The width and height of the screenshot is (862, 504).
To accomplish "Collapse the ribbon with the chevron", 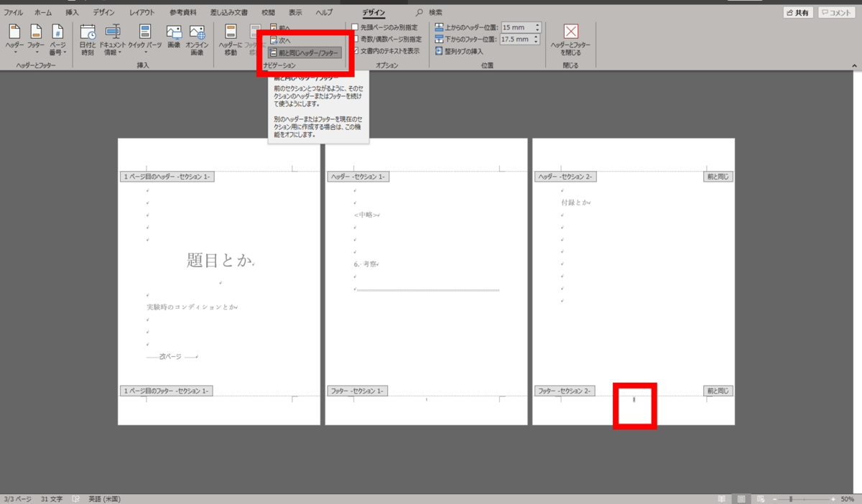I will pos(853,65).
